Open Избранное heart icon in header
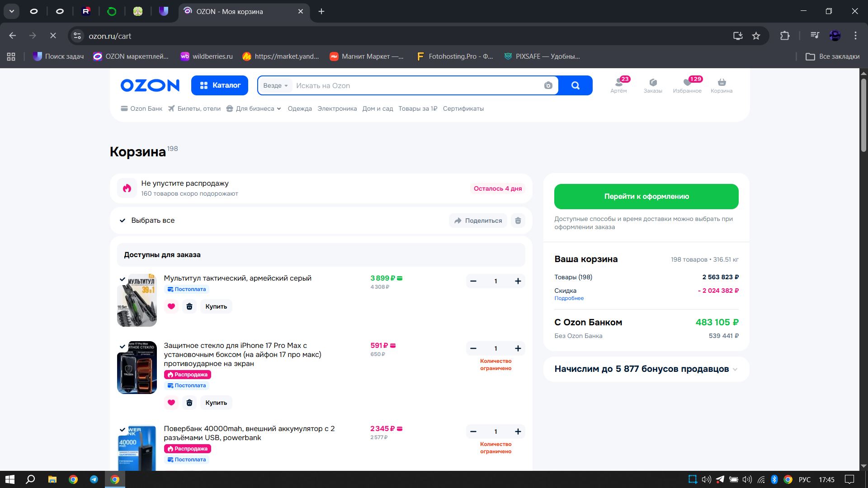The width and height of the screenshot is (868, 488). (687, 83)
